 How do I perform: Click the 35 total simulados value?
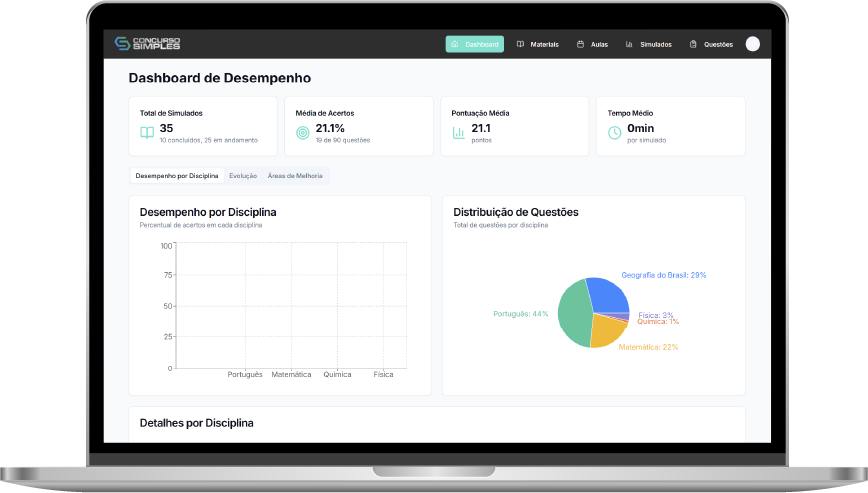[166, 128]
